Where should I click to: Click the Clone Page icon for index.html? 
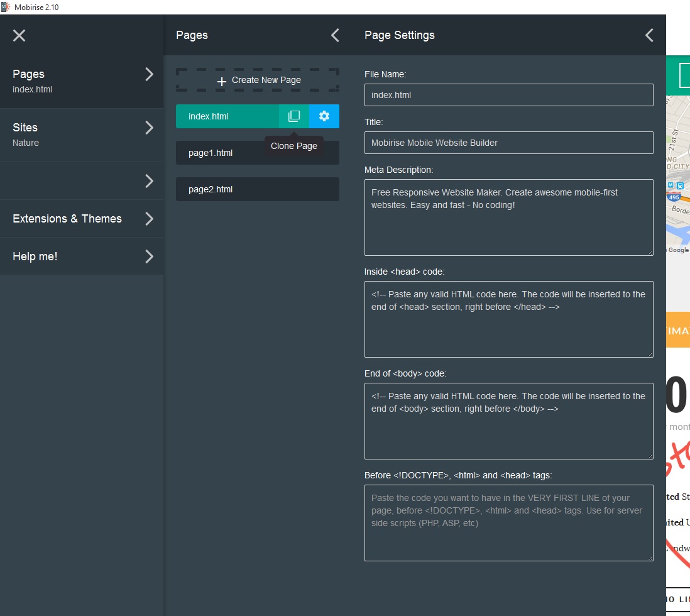pyautogui.click(x=294, y=116)
